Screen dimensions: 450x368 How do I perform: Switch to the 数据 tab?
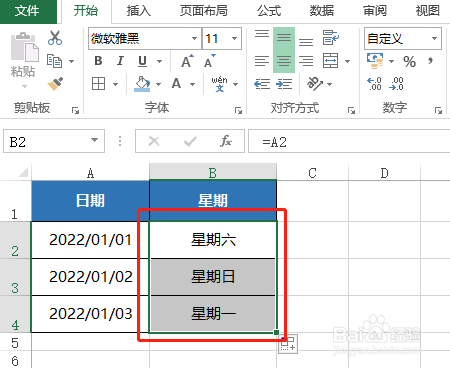point(322,11)
